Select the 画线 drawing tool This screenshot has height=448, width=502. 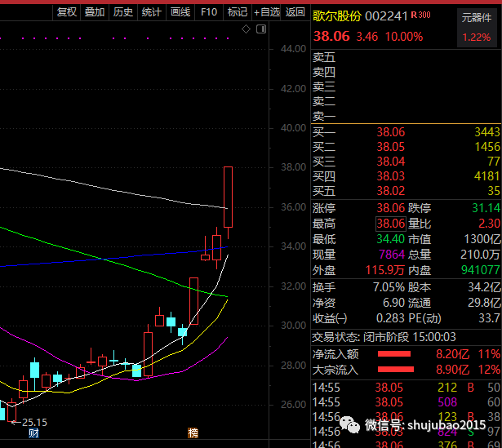point(180,11)
